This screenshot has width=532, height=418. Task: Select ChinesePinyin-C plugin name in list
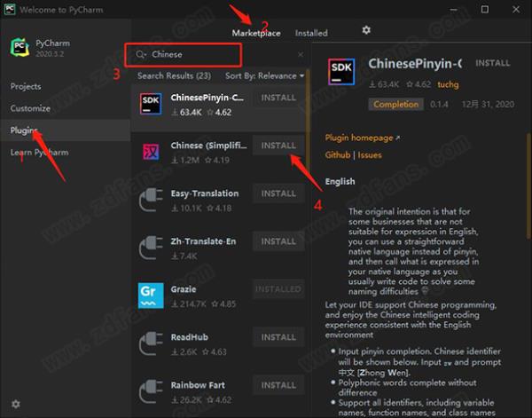click(207, 98)
